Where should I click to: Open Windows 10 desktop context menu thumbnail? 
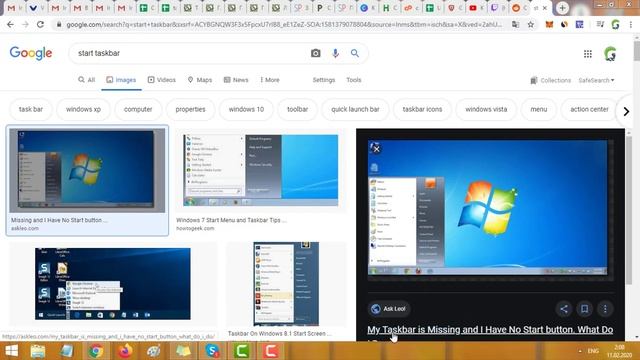[113, 284]
